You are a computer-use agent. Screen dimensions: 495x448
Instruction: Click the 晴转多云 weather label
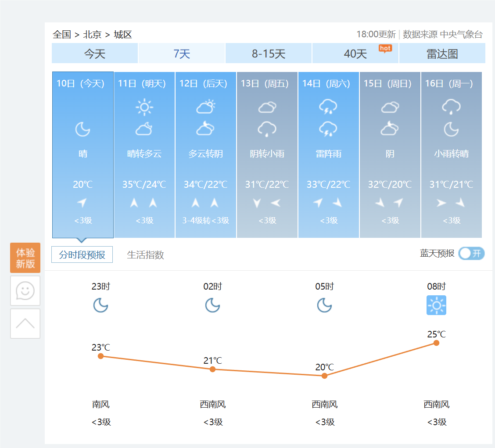coord(144,154)
